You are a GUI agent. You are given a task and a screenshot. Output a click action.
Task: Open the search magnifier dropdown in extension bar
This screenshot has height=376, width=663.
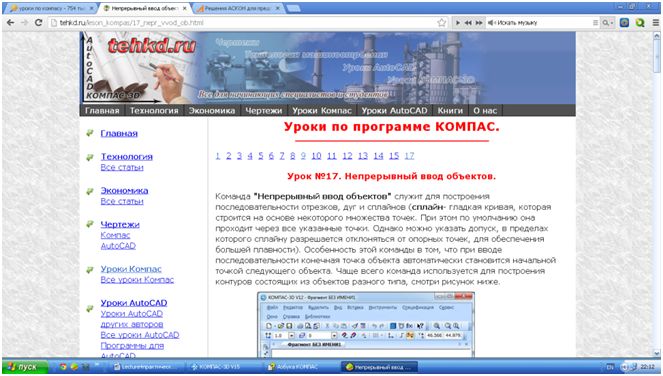click(608, 23)
